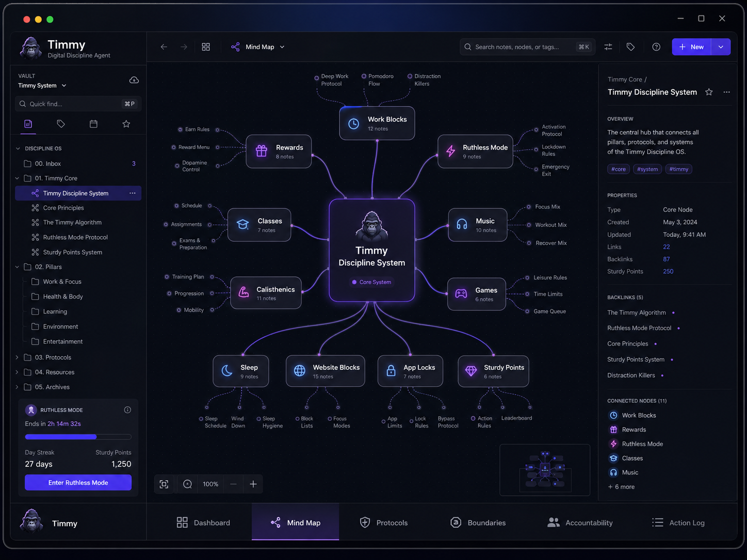Zoom in with the plus button
Screen dimensions: 747x560
tap(253, 484)
